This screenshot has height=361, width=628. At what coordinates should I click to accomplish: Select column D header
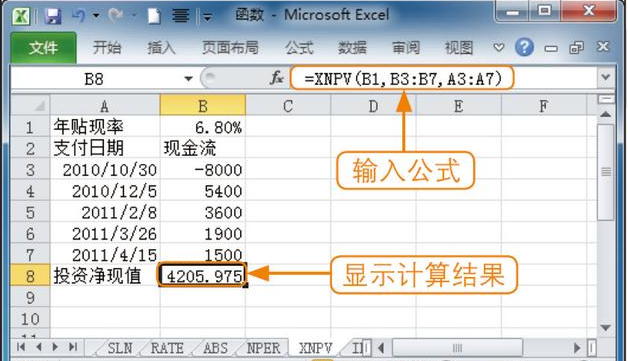pos(373,106)
